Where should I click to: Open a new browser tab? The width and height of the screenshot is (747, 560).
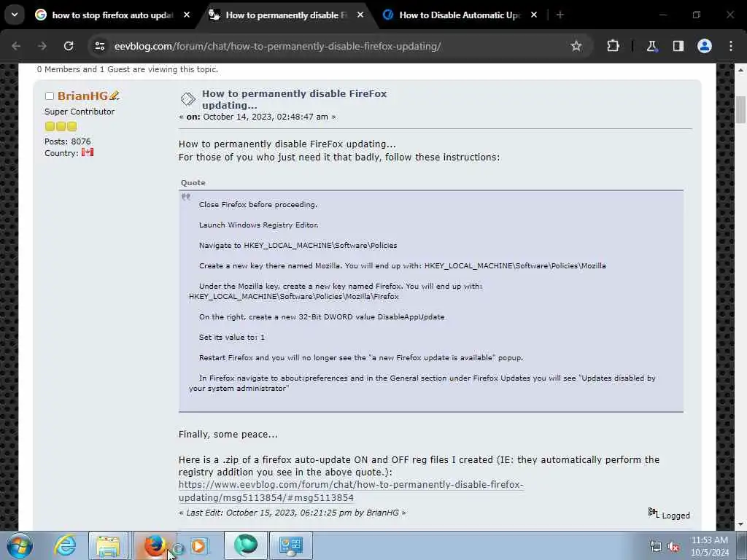(x=560, y=15)
